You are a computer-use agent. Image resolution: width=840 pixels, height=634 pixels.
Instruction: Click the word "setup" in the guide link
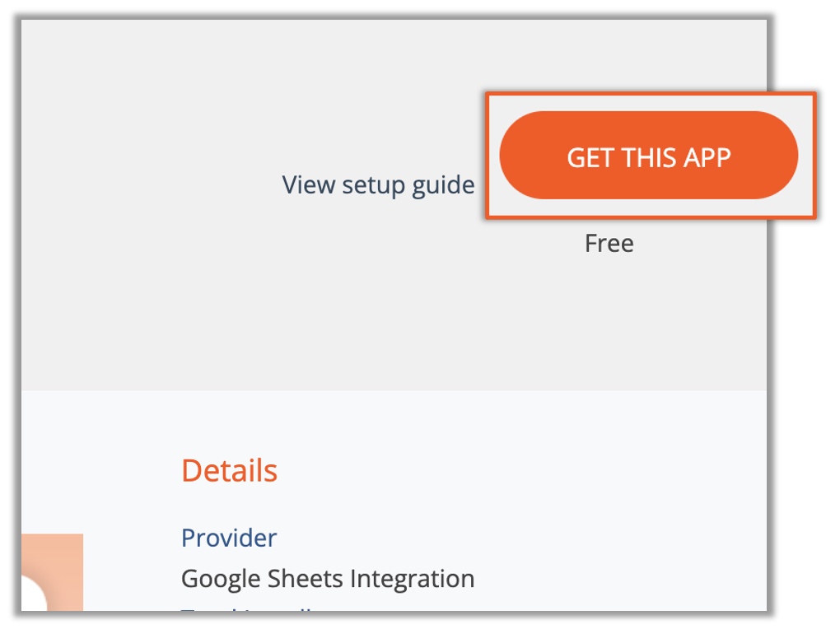[373, 186]
